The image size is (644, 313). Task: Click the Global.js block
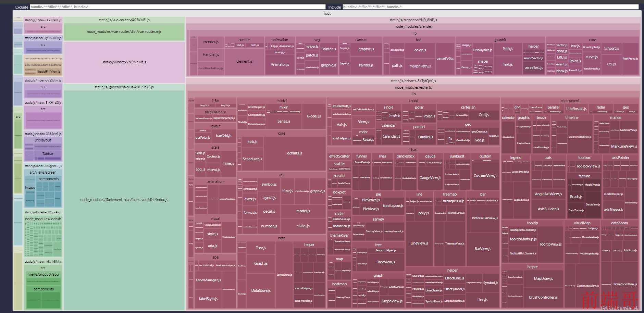[314, 116]
